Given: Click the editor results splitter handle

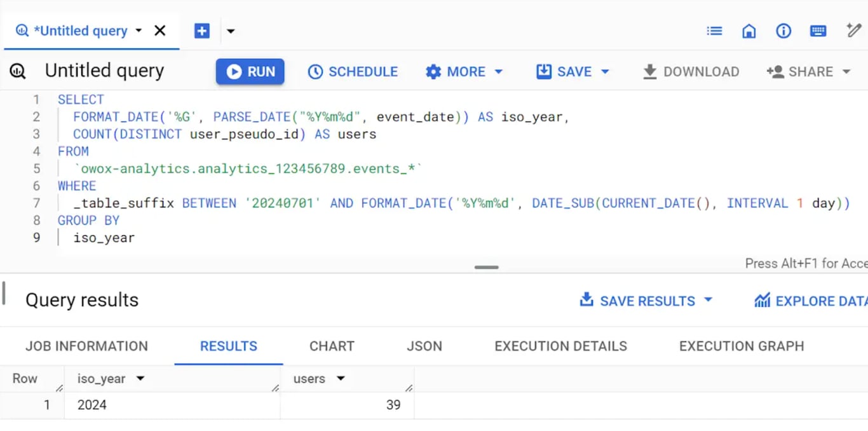Looking at the screenshot, I should (486, 268).
